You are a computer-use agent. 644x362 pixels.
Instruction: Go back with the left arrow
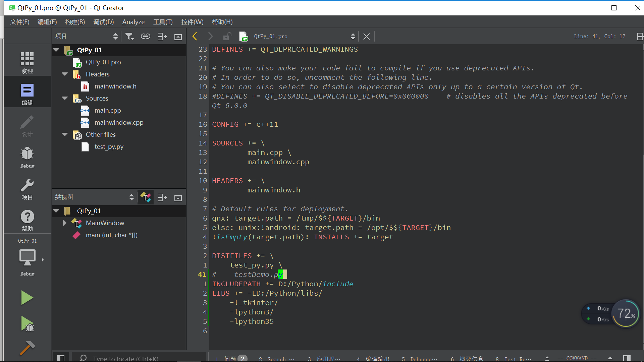tap(195, 36)
